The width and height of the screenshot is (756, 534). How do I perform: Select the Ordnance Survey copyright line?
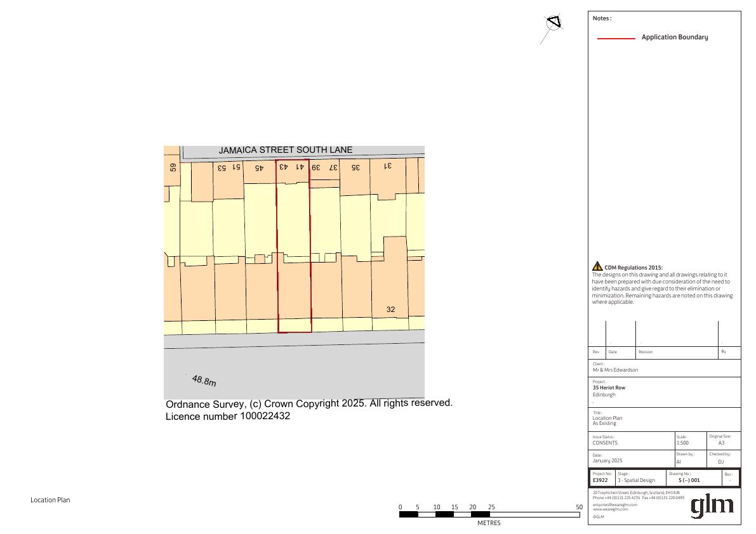(309, 403)
